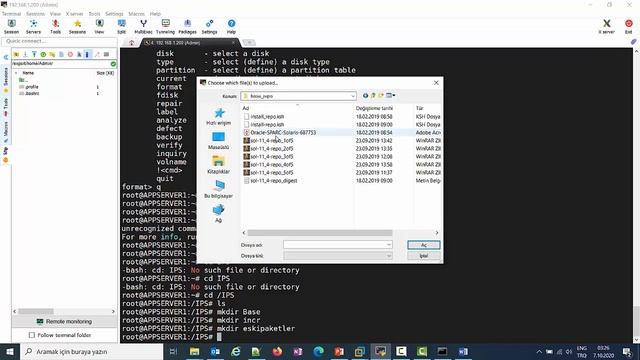Click the Help question mark icon
The width and height of the screenshot is (640, 360).
tap(231, 27)
